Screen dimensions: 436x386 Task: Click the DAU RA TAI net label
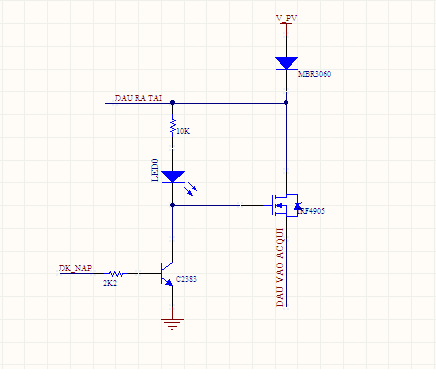pos(138,98)
